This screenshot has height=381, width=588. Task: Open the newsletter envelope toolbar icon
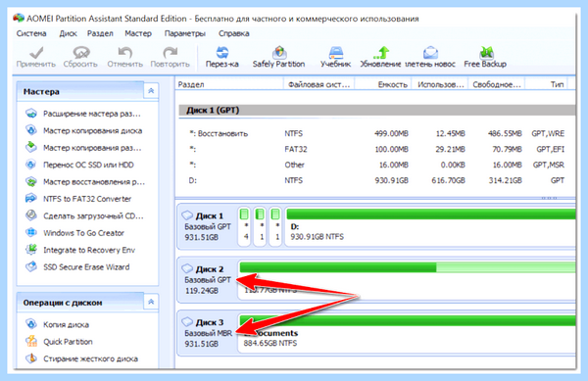(430, 53)
